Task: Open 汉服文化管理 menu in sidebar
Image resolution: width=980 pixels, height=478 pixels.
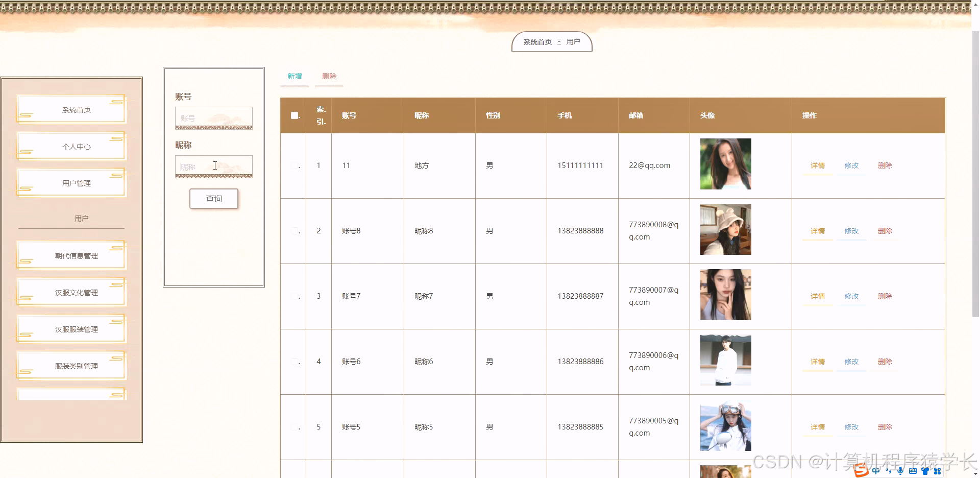Action: tap(71, 292)
